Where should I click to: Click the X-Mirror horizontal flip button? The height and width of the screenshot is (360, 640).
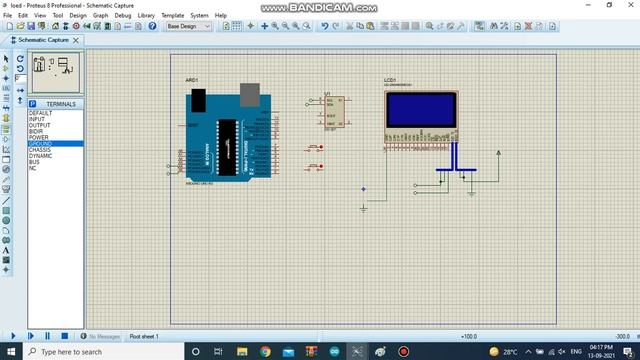20,90
